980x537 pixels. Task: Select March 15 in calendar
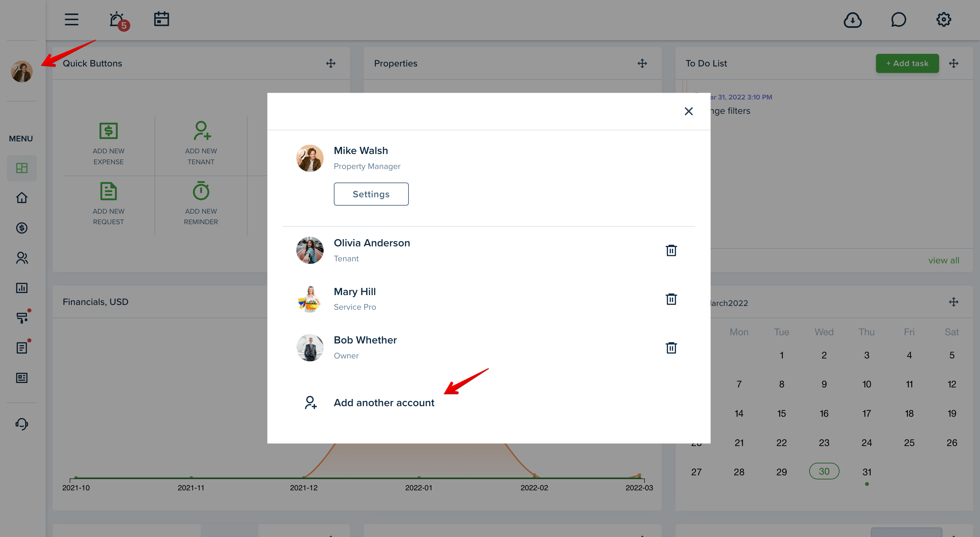pos(781,413)
